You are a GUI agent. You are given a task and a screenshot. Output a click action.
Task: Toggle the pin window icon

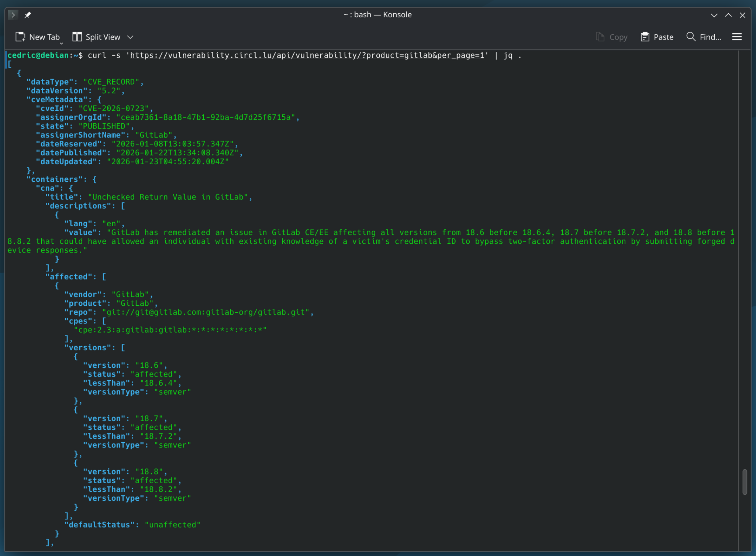point(28,15)
